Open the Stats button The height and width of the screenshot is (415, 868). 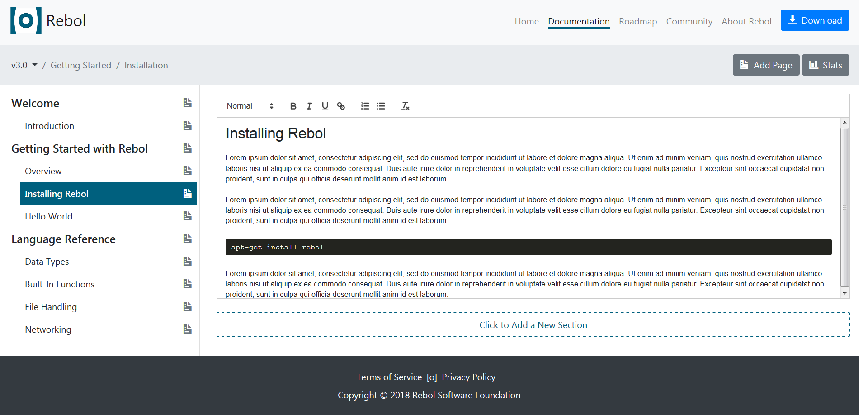826,65
